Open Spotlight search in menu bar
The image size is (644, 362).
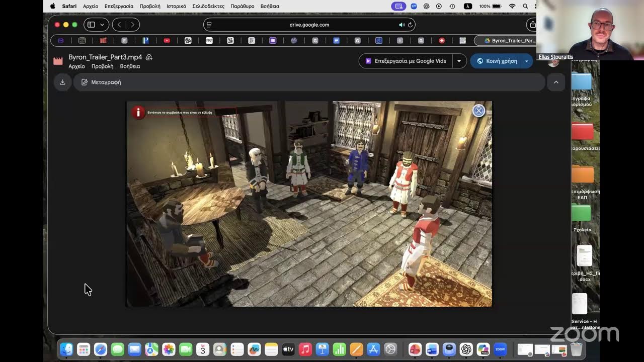tap(525, 6)
